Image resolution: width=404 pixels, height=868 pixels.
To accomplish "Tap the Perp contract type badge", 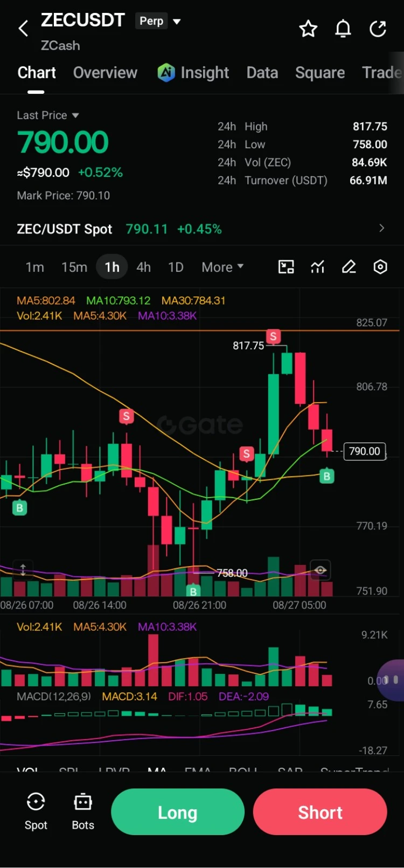I will (151, 21).
